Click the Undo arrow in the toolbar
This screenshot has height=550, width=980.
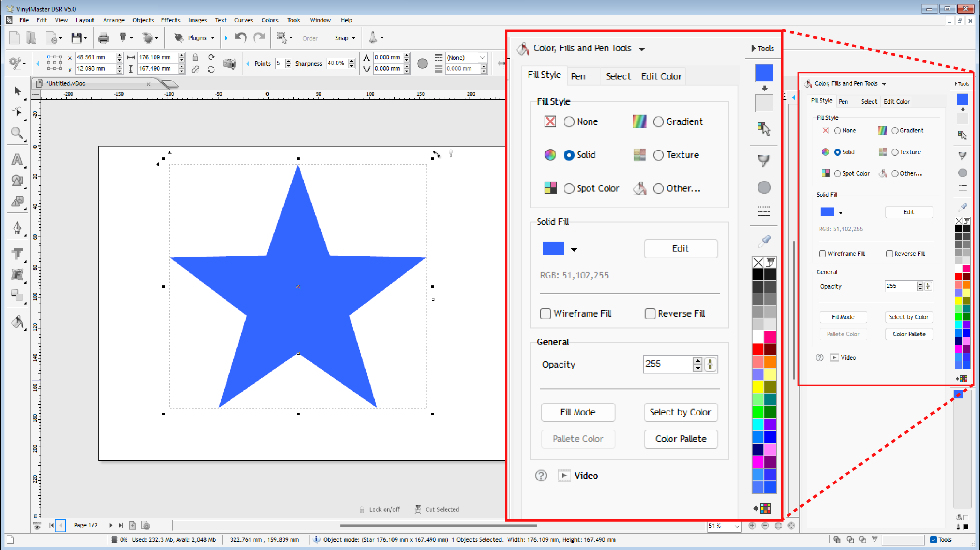point(241,37)
